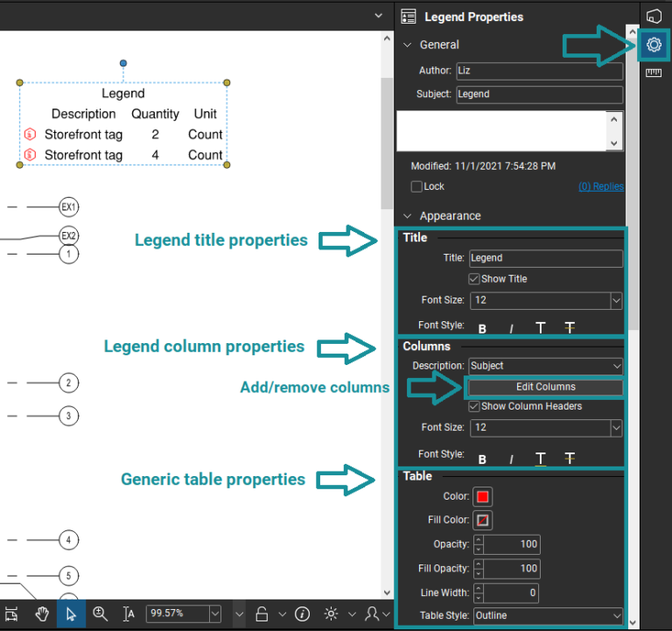Screen dimensions: 672x631
Task: Open dropdown arrow beside the padlock icon
Action: coord(282,613)
